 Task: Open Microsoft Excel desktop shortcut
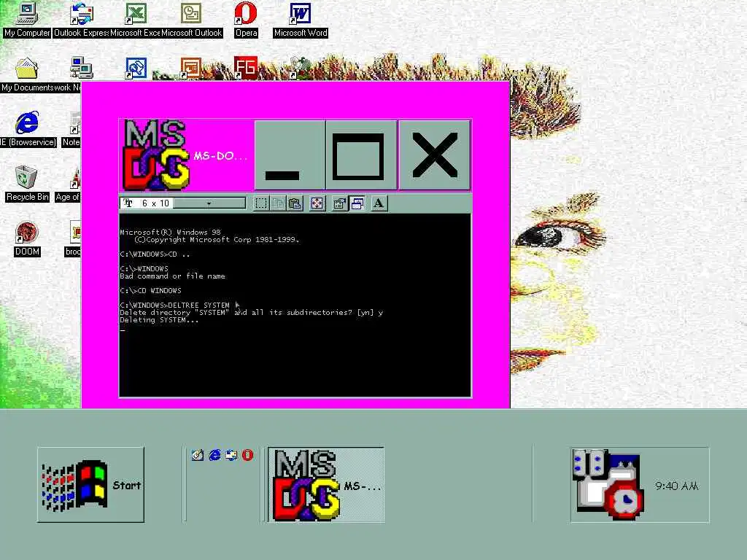click(x=136, y=20)
